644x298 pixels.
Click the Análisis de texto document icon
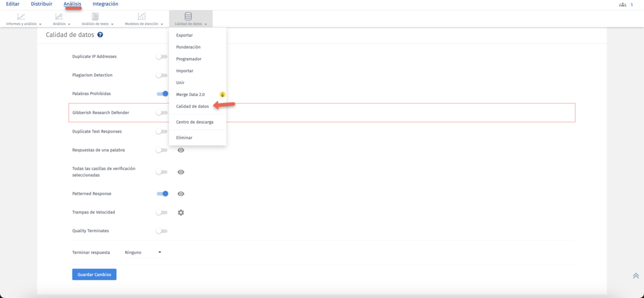(x=96, y=17)
